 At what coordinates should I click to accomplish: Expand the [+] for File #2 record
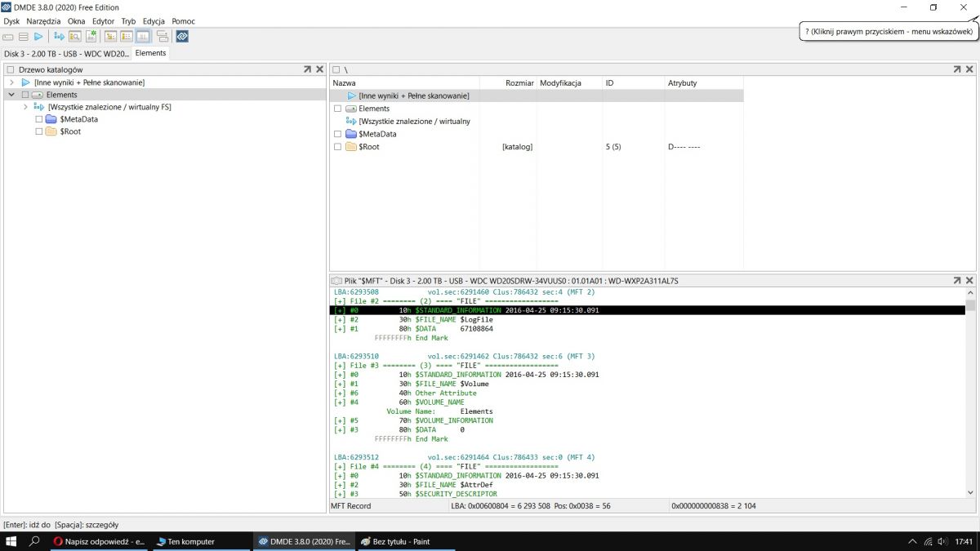coord(340,301)
